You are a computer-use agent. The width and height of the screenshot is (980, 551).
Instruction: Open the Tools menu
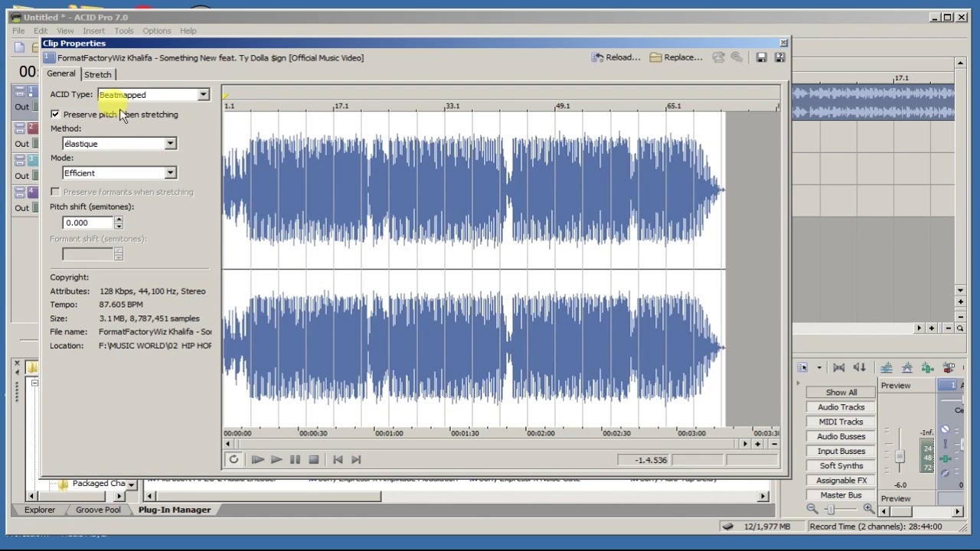124,31
